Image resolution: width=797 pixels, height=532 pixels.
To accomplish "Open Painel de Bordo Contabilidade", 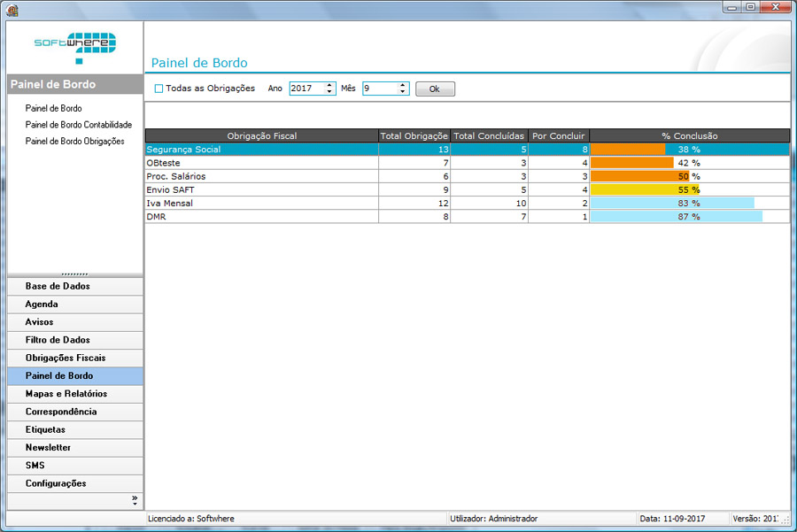I will tap(78, 125).
